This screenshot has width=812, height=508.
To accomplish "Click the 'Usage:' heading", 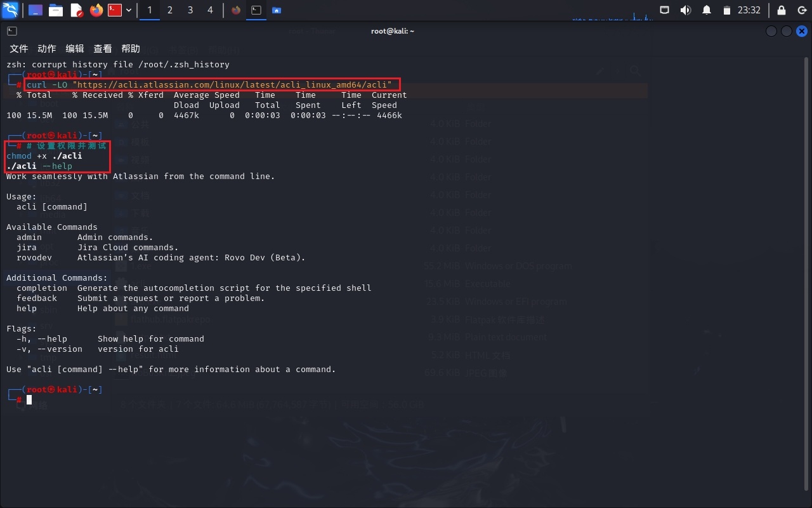I will click(x=22, y=197).
